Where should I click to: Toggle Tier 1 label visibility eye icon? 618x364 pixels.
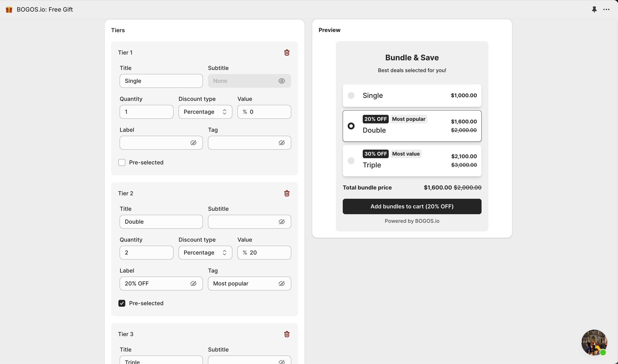click(x=193, y=143)
